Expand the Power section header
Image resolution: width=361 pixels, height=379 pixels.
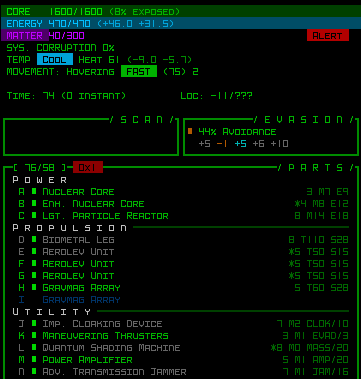(x=40, y=180)
